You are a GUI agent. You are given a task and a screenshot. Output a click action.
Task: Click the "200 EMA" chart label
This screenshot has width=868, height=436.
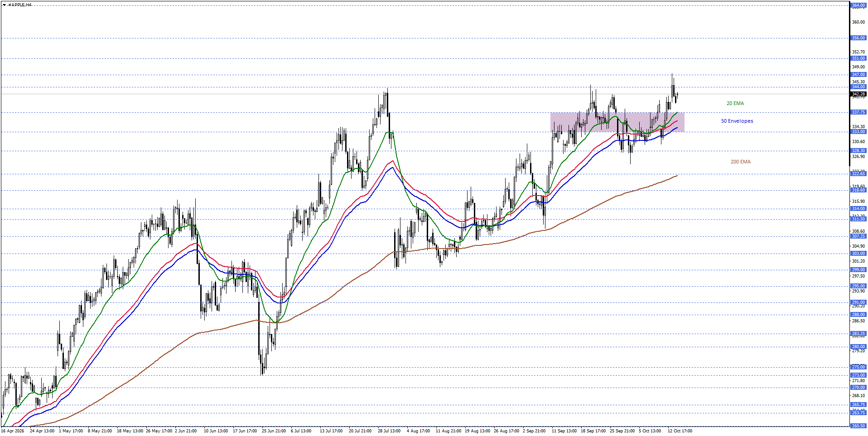click(x=740, y=162)
